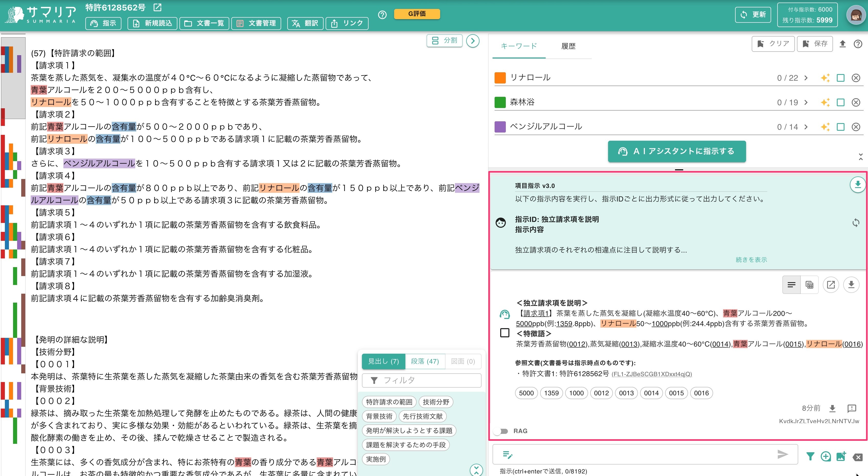This screenshot has width=868, height=476.
Task: Clear input with backspace icon
Action: [x=858, y=457]
